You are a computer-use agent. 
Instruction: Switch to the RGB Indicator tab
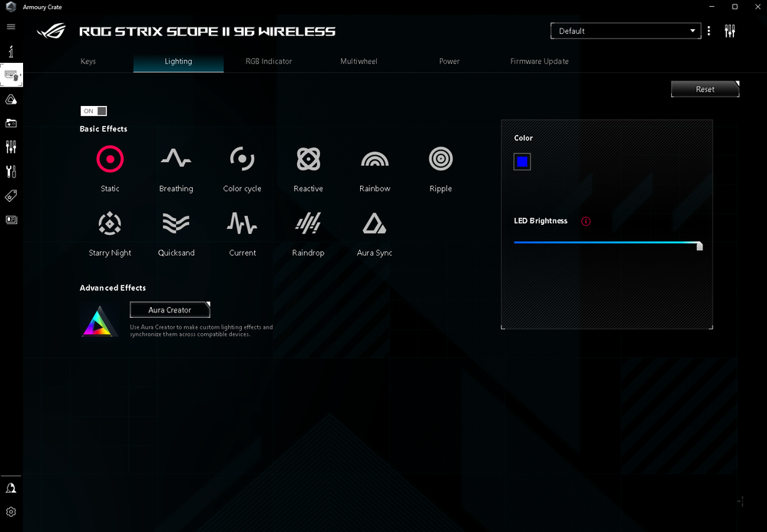pyautogui.click(x=269, y=61)
